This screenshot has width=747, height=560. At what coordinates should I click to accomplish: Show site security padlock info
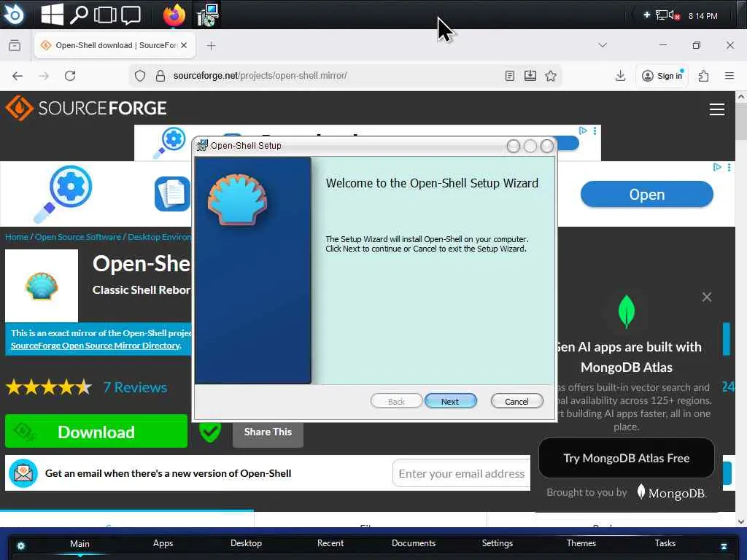pos(160,76)
